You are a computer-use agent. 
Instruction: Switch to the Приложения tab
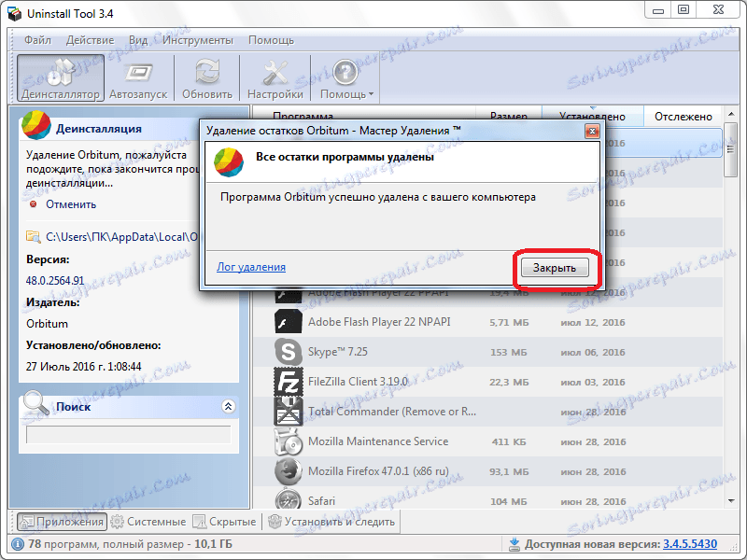point(62,522)
